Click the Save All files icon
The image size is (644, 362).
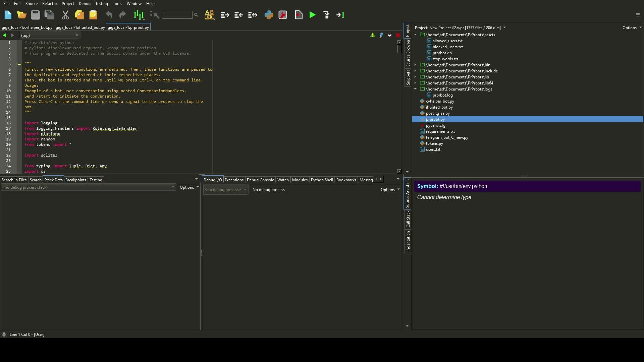[x=49, y=15]
